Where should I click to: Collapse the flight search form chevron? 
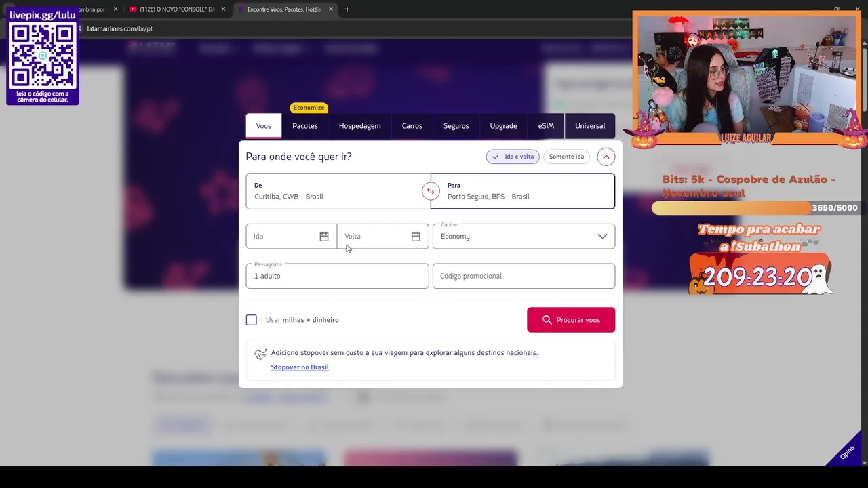(x=606, y=157)
